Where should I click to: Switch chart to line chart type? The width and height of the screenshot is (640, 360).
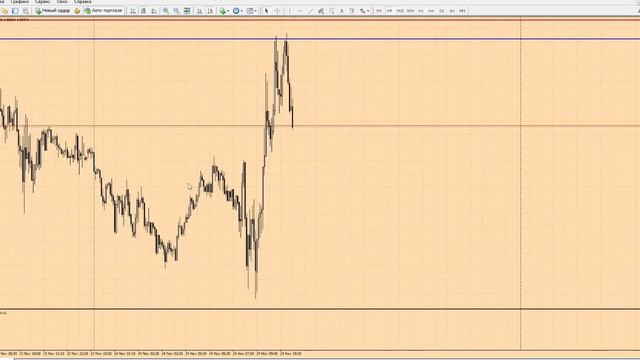tap(154, 11)
